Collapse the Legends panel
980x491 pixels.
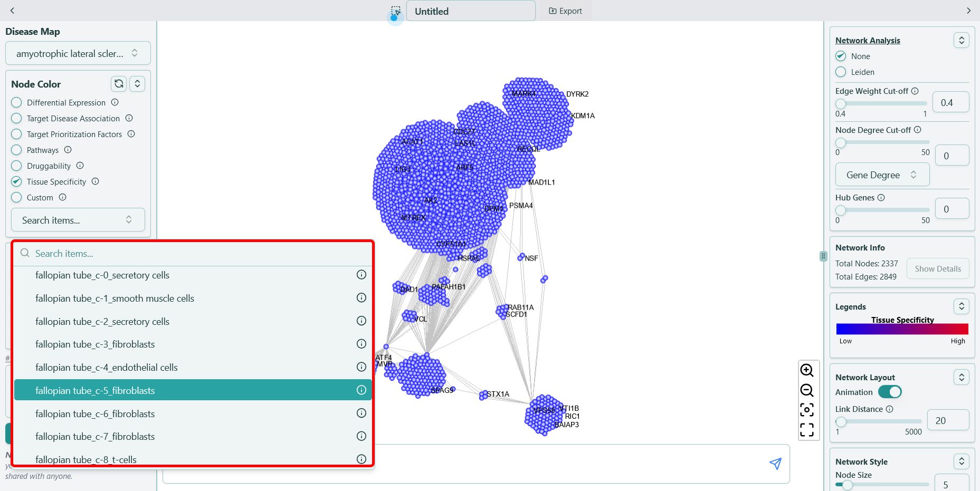pos(961,306)
